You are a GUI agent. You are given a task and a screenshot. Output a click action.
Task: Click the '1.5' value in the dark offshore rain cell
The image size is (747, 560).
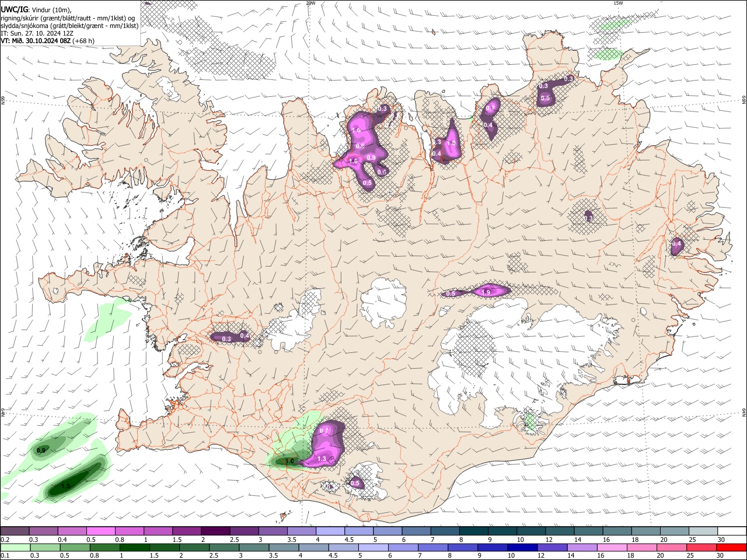(x=65, y=486)
